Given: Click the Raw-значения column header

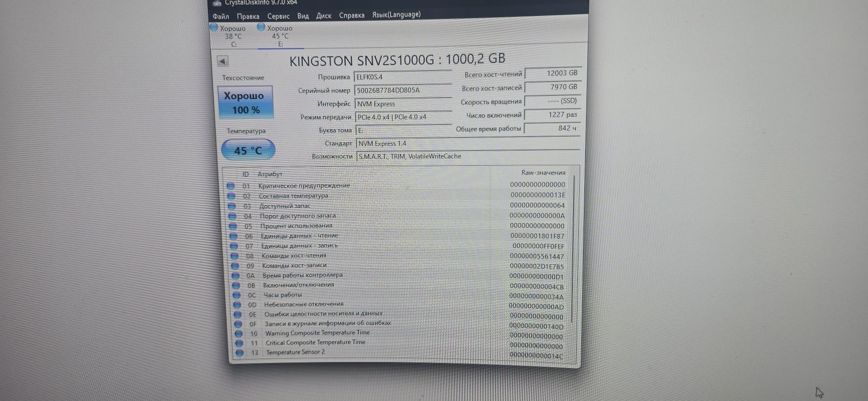Looking at the screenshot, I should [x=543, y=173].
